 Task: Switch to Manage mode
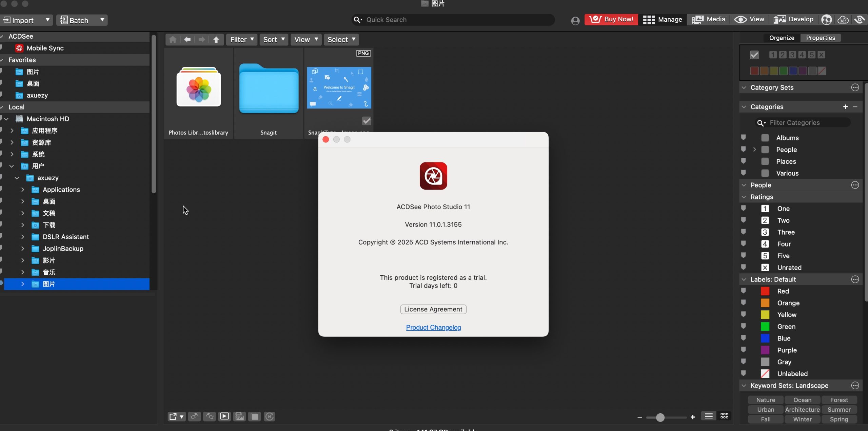point(663,20)
